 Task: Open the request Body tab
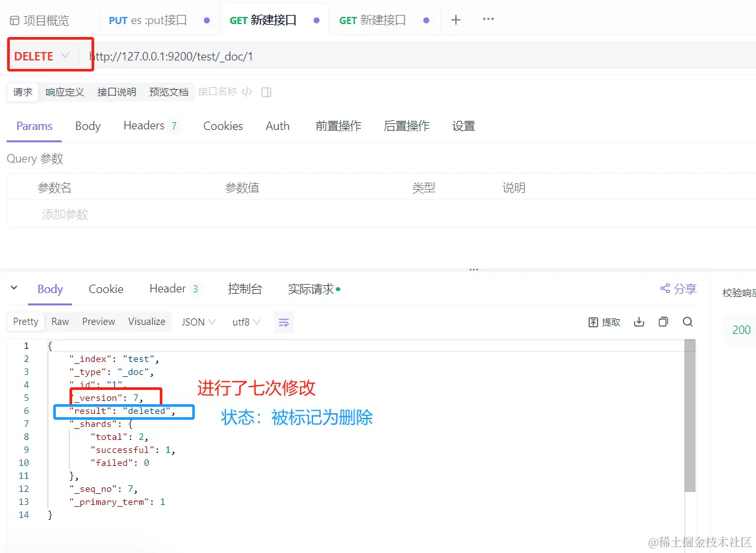88,126
